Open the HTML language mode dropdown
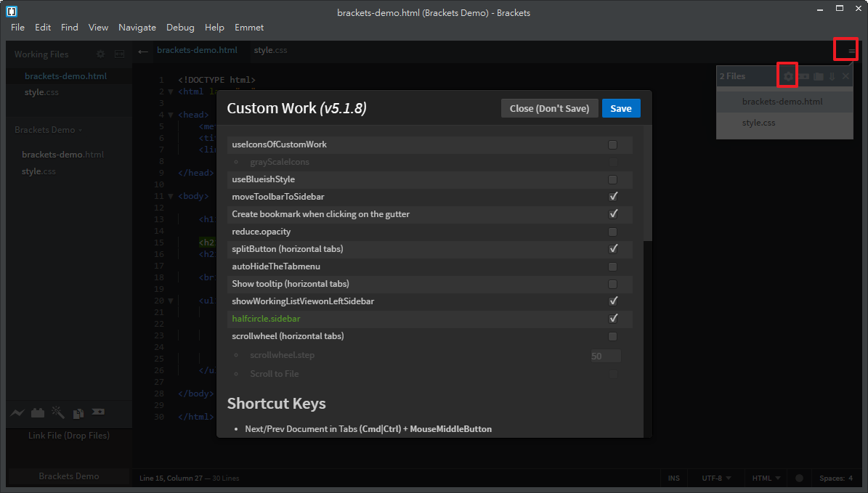This screenshot has height=493, width=868. 766,478
